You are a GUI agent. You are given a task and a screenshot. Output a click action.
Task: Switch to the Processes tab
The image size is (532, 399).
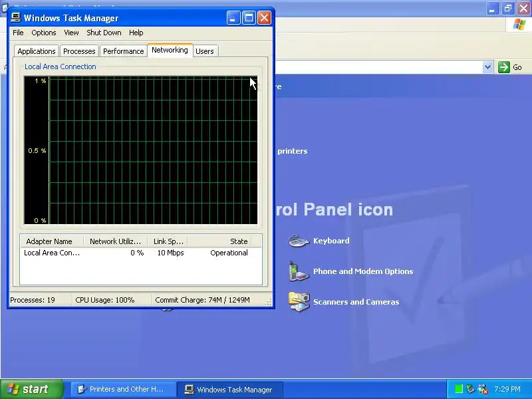tap(79, 51)
